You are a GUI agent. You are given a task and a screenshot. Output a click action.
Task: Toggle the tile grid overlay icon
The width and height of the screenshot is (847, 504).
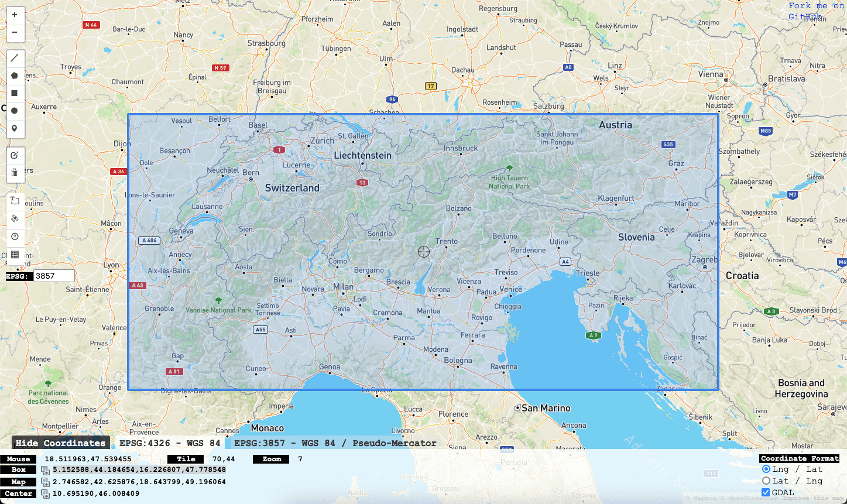15,255
